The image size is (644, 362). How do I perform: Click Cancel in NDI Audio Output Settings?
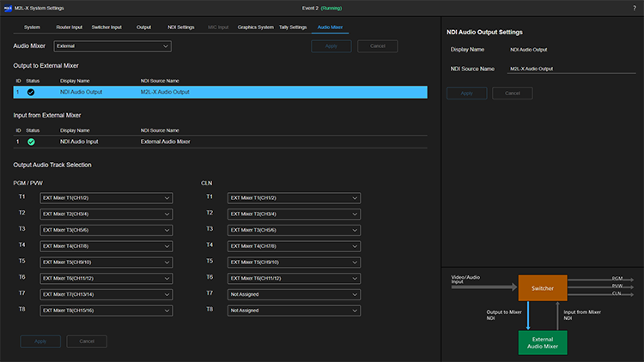click(512, 93)
